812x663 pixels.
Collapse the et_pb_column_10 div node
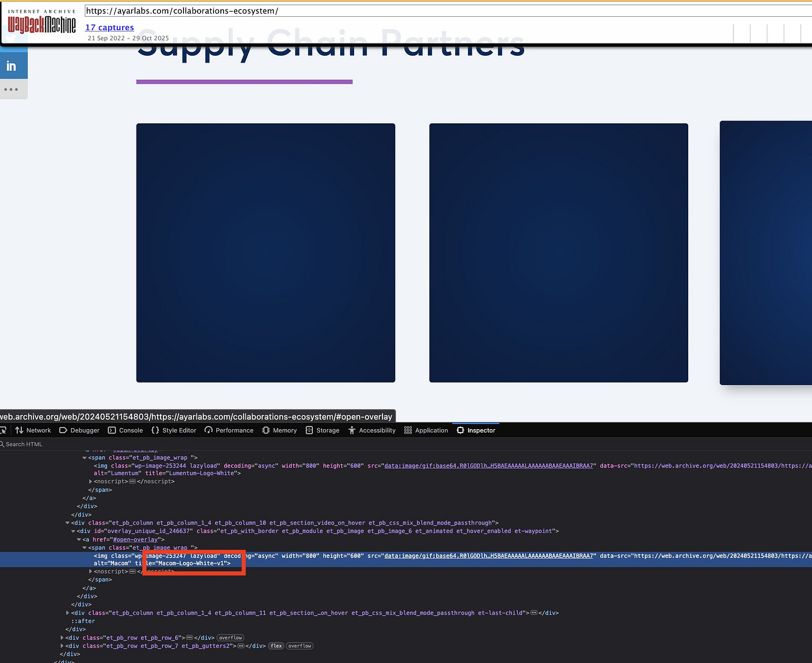point(67,523)
